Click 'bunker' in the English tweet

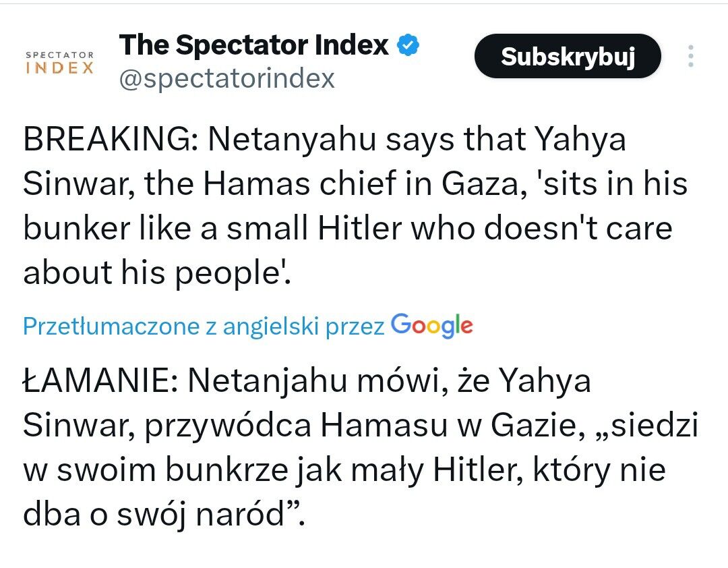pyautogui.click(x=75, y=229)
